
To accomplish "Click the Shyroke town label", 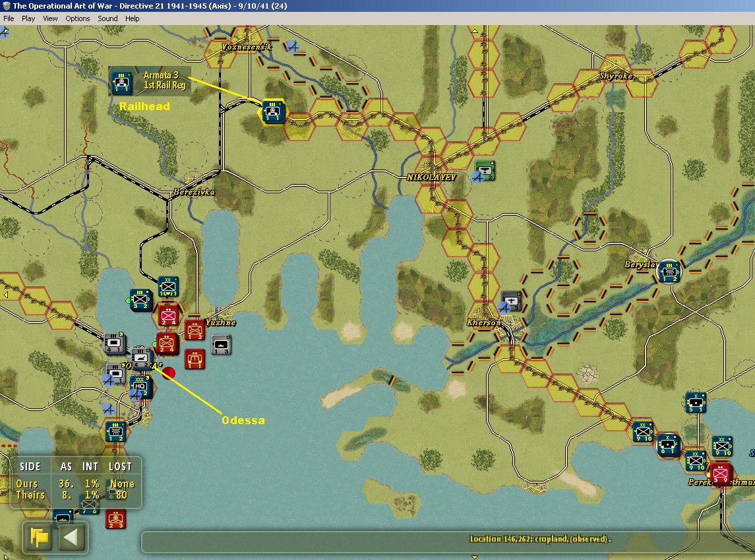I will tap(617, 76).
